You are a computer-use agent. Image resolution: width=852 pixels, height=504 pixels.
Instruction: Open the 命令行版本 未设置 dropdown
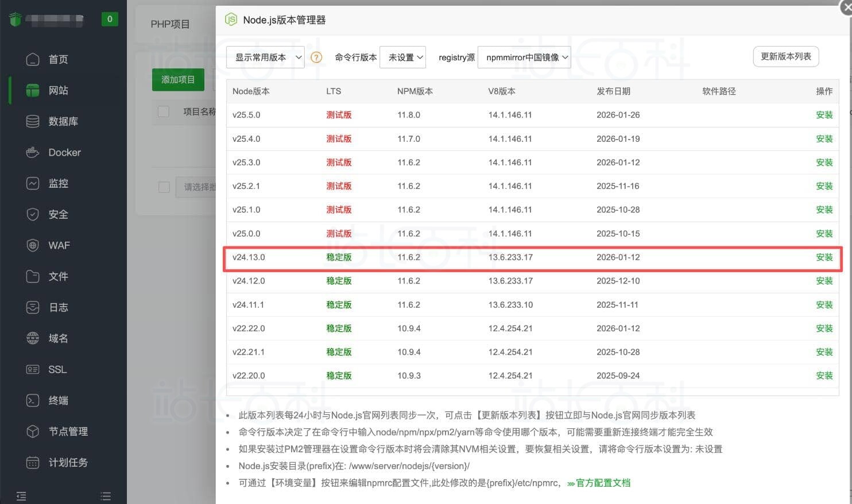(x=403, y=57)
